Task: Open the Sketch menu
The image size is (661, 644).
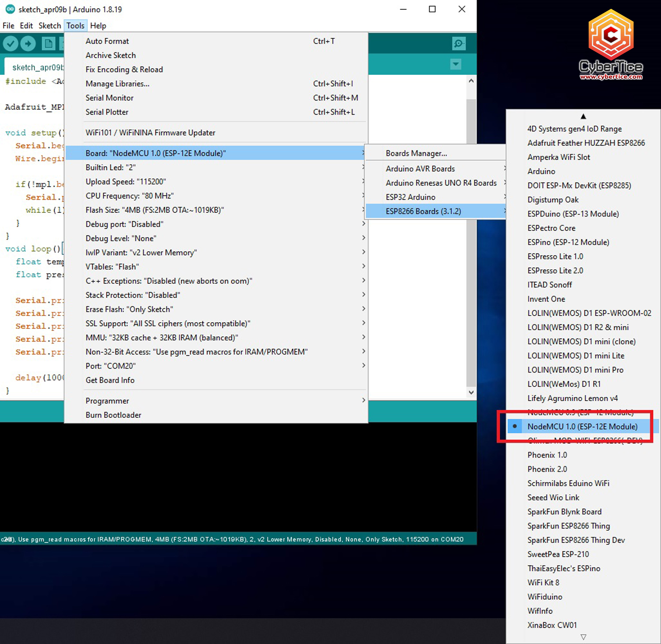Action: pos(49,26)
